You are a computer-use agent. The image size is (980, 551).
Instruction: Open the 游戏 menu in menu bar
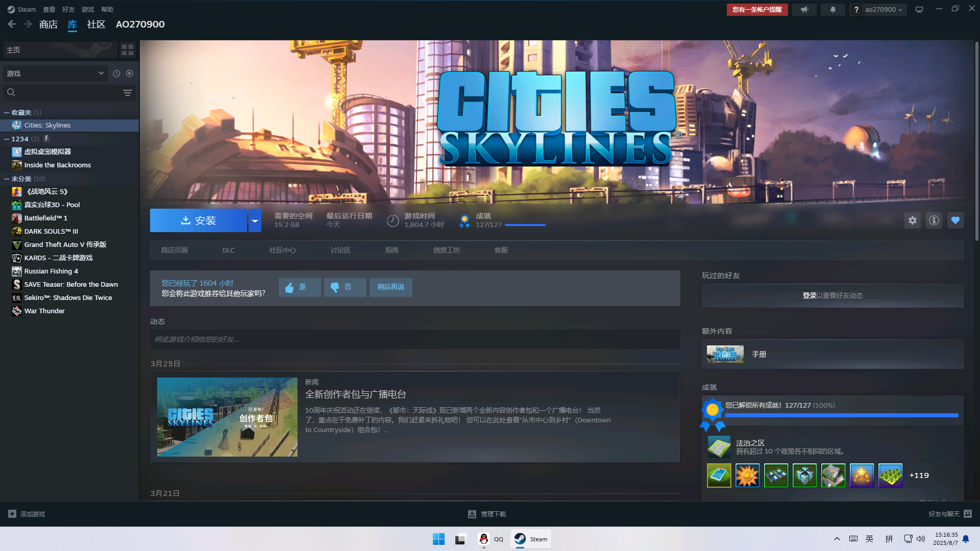click(x=88, y=10)
